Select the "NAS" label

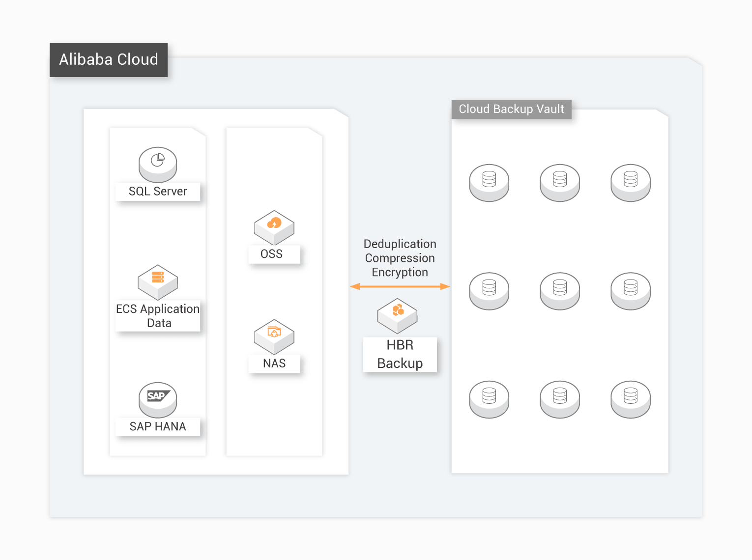coord(274,364)
